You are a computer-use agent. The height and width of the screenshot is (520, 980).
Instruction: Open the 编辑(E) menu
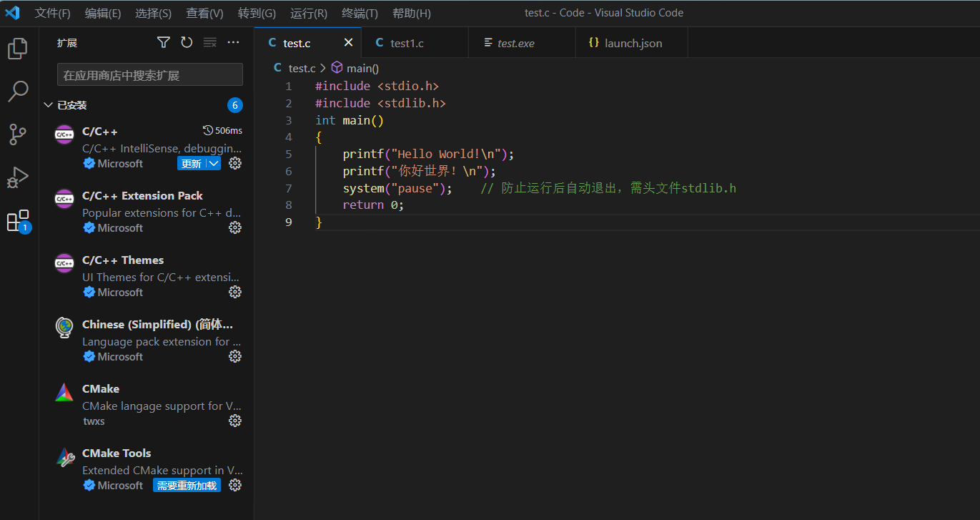click(x=103, y=13)
